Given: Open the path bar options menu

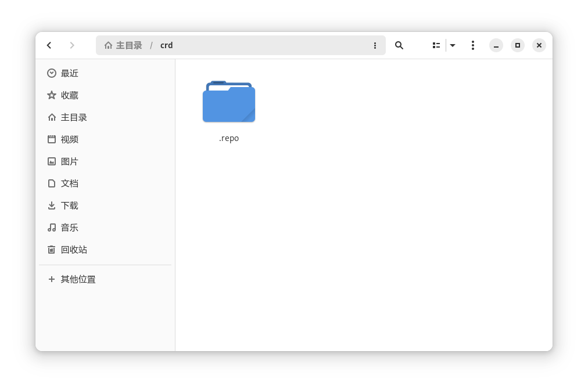Looking at the screenshot, I should coord(375,45).
